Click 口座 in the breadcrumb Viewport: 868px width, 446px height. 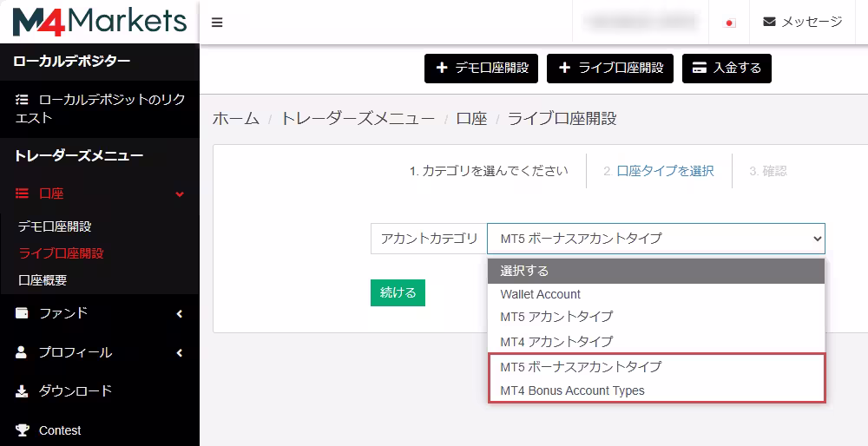(x=471, y=118)
